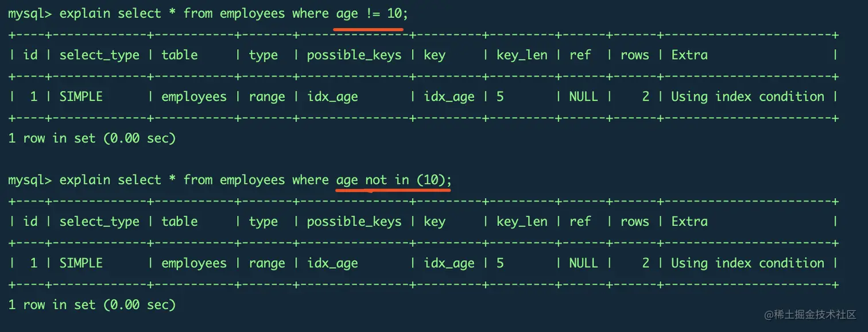Click the first mysql> prompt
This screenshot has height=332, width=868.
click(x=30, y=14)
